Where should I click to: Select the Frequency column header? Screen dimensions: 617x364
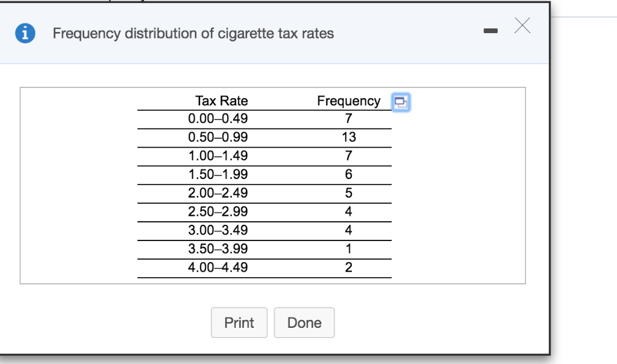tap(349, 101)
